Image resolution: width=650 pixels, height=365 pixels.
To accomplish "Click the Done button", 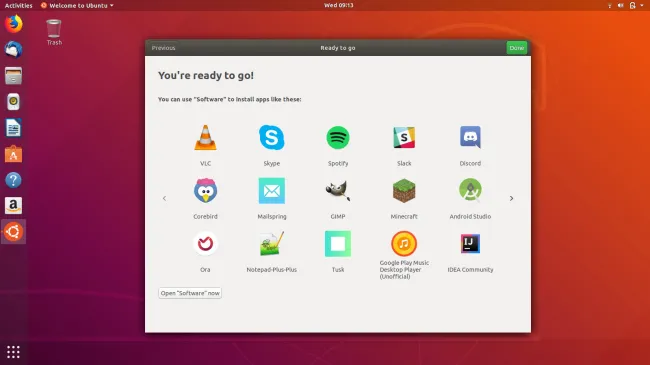I will [x=517, y=48].
